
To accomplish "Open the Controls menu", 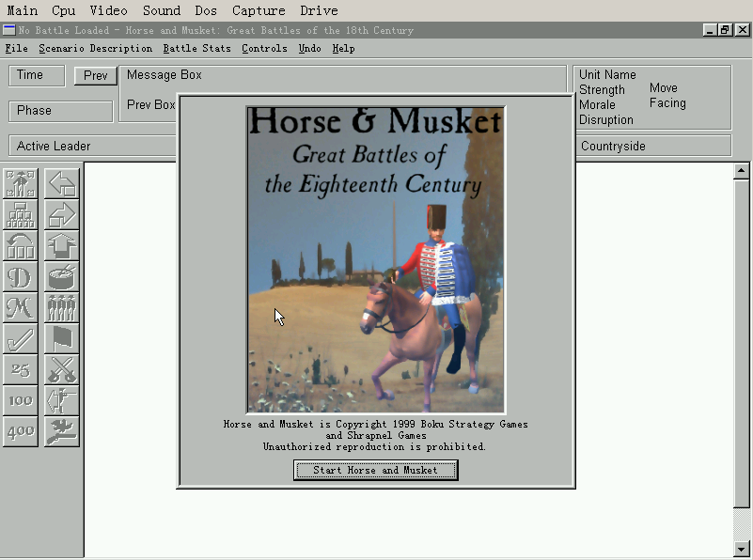I will pos(264,49).
